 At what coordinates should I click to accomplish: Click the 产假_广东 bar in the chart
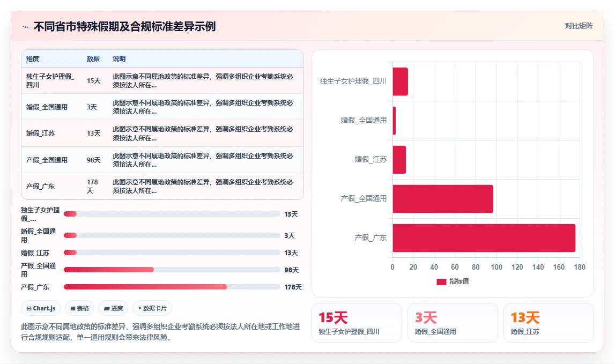pos(484,238)
